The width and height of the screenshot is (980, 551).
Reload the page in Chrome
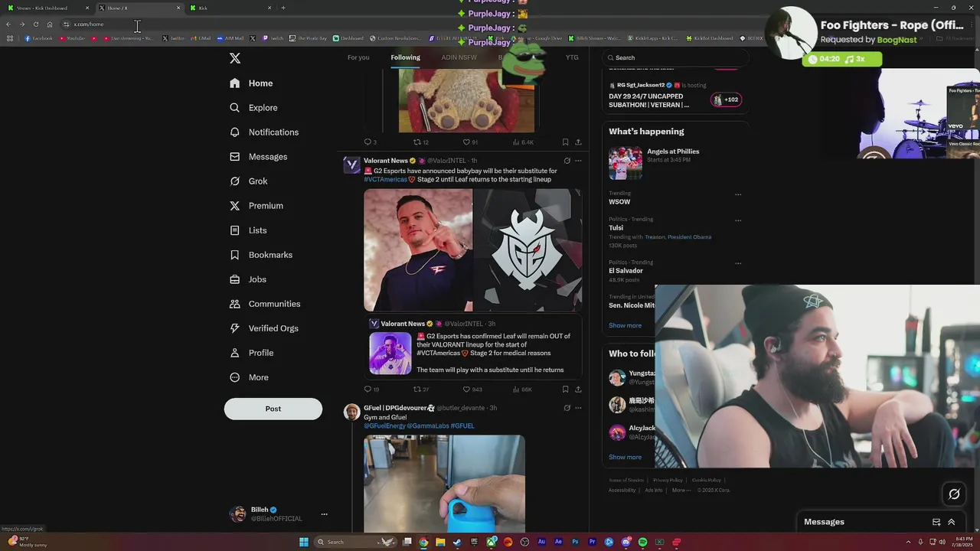35,24
